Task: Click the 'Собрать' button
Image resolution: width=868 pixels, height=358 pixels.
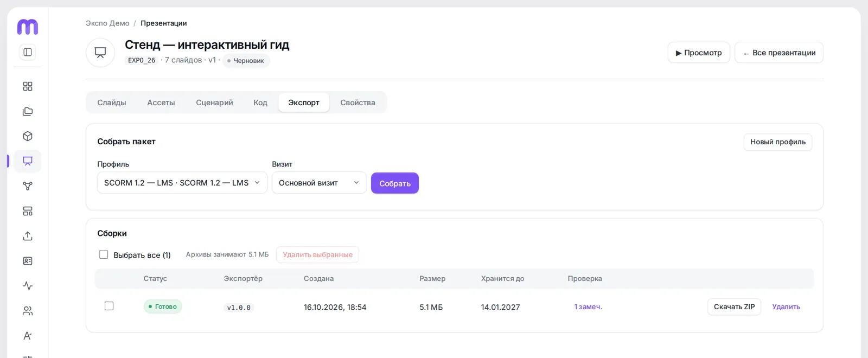Action: pyautogui.click(x=395, y=183)
